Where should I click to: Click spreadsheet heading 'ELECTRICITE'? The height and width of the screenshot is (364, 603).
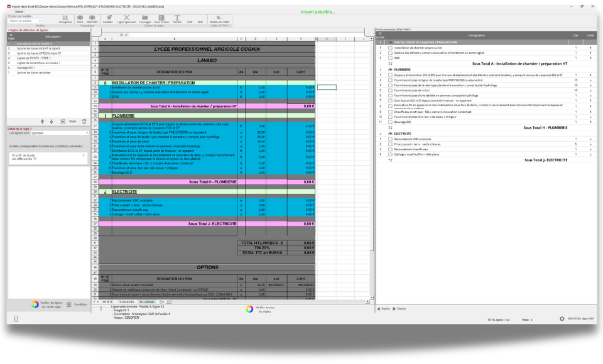point(124,191)
